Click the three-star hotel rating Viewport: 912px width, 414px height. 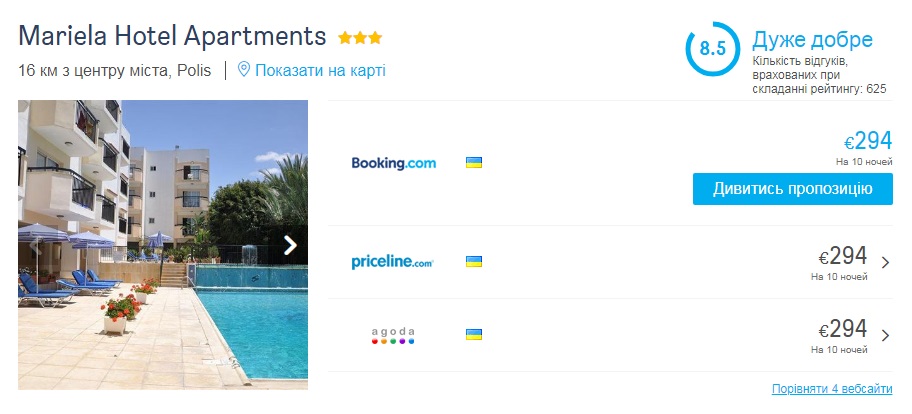click(x=360, y=38)
